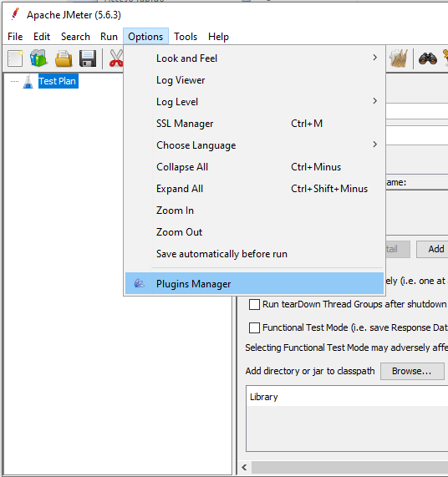The height and width of the screenshot is (477, 448).
Task: Open SSL Manager from the menu
Action: pyautogui.click(x=254, y=124)
